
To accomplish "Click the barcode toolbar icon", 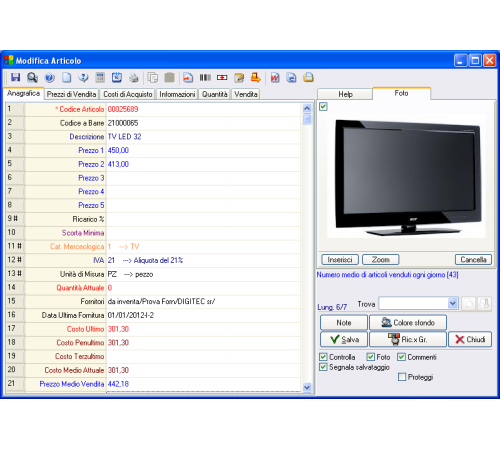I will point(205,77).
